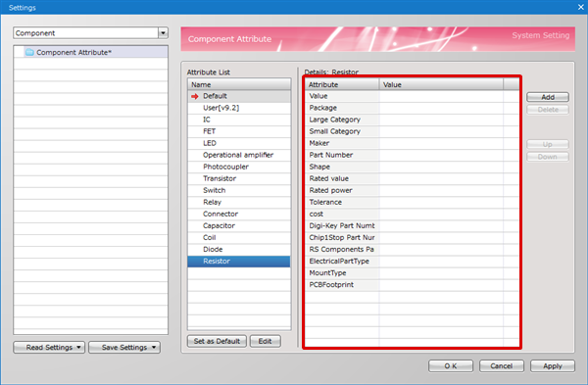This screenshot has width=588, height=385.
Task: Click the Delete button
Action: coord(548,110)
